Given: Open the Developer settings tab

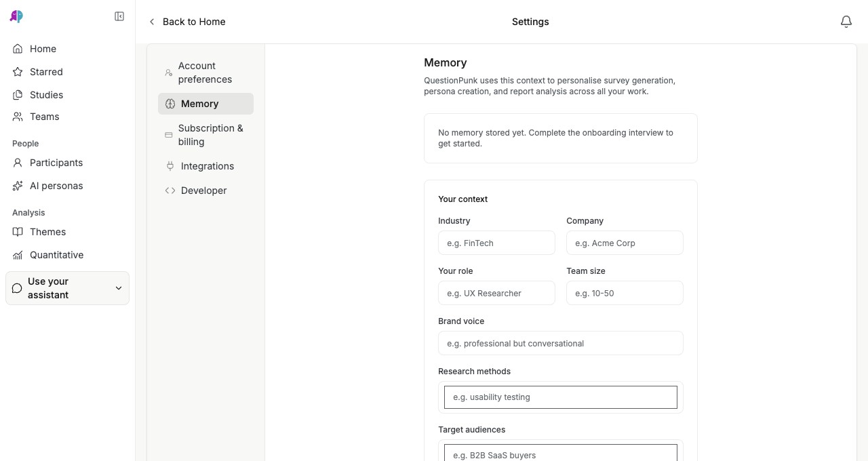Looking at the screenshot, I should tap(205, 191).
